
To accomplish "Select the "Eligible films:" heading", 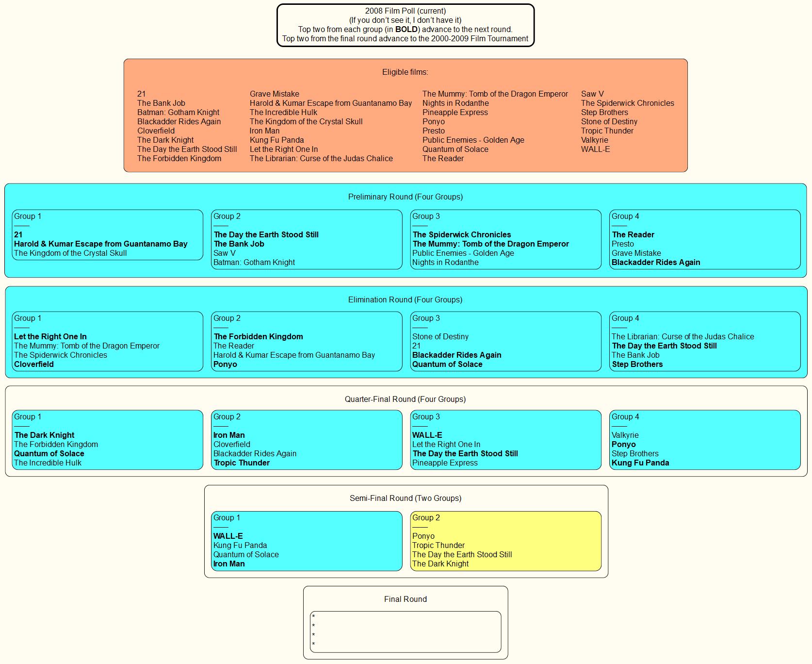I will [405, 72].
